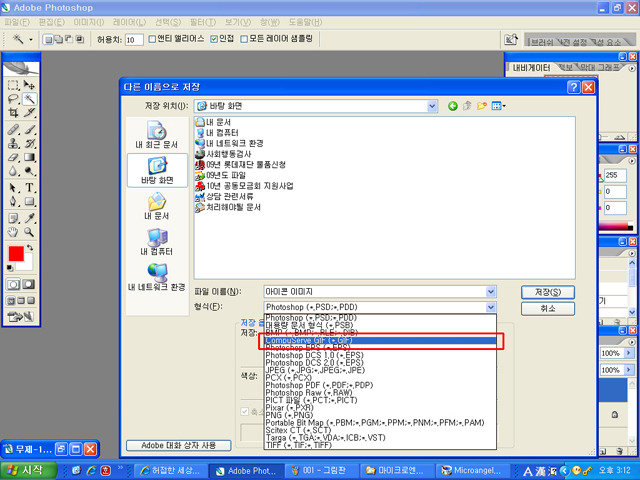This screenshot has height=480, width=640.
Task: Expand the 저장 위치 location dropdown
Action: (x=432, y=106)
